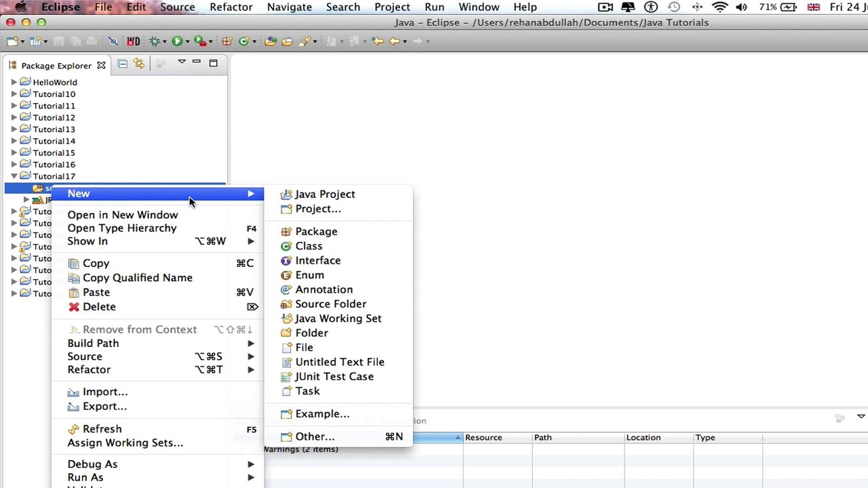Click the New Java Package toolbar icon
Image resolution: width=868 pixels, height=488 pixels.
coord(227,41)
